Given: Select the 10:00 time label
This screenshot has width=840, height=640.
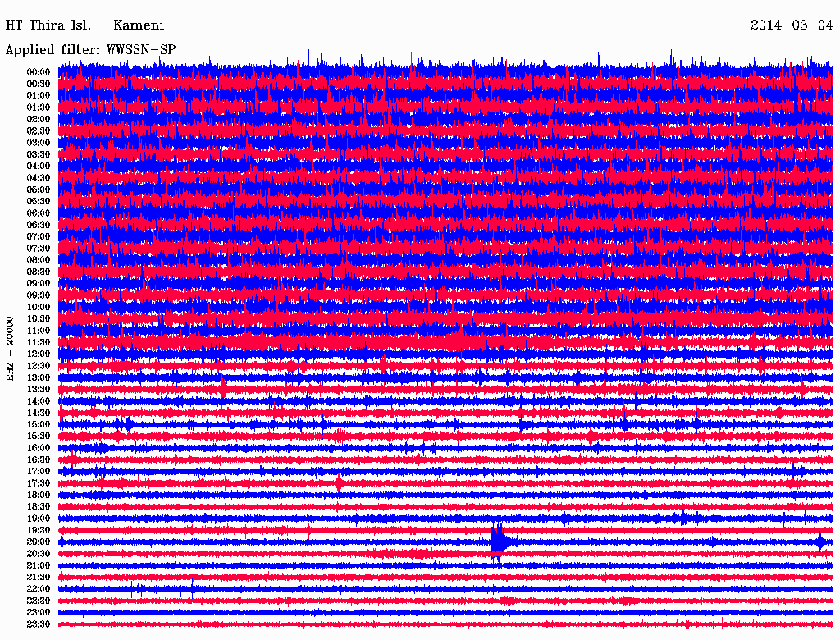Looking at the screenshot, I should click(x=39, y=307).
